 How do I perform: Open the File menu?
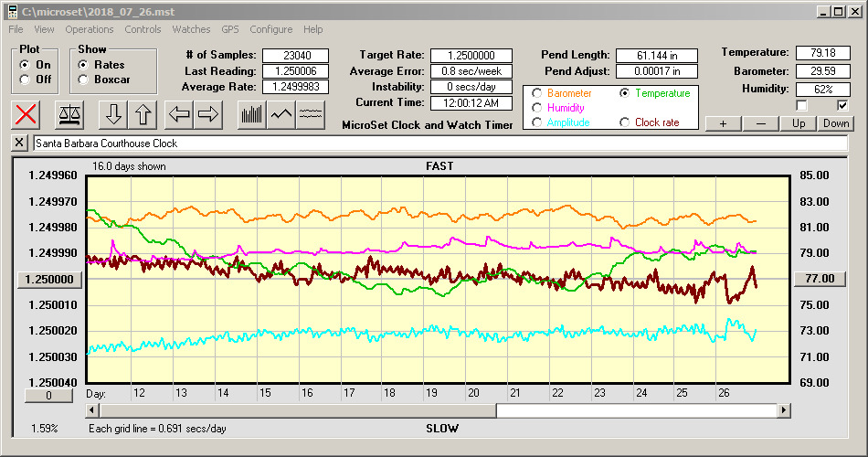pyautogui.click(x=16, y=29)
